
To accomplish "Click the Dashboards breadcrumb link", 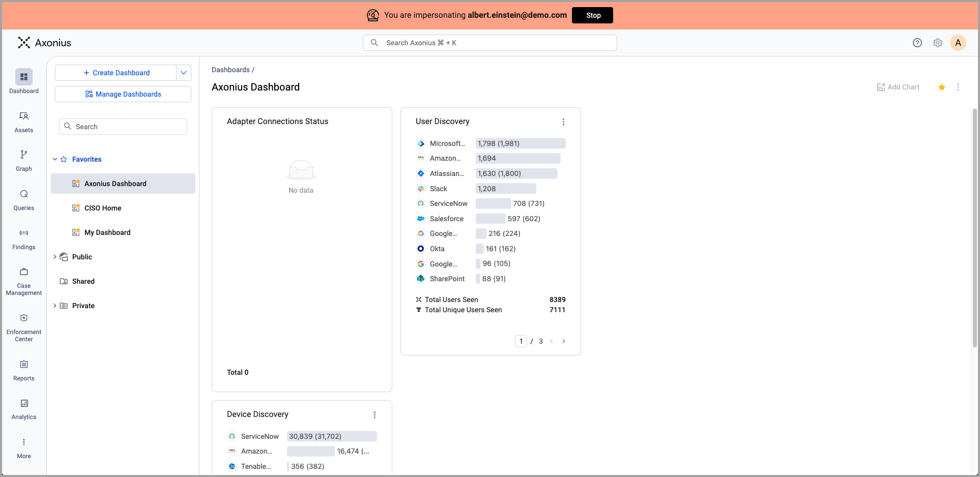I will [x=230, y=70].
